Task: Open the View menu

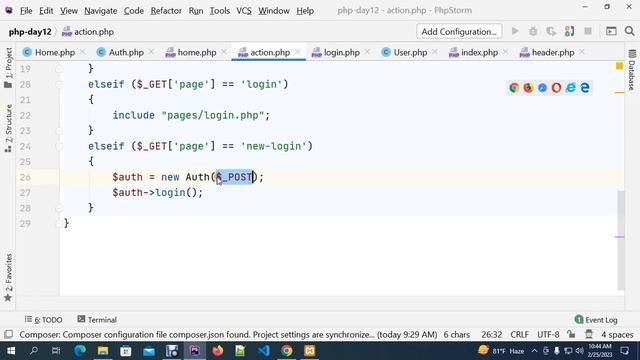Action: point(69,11)
